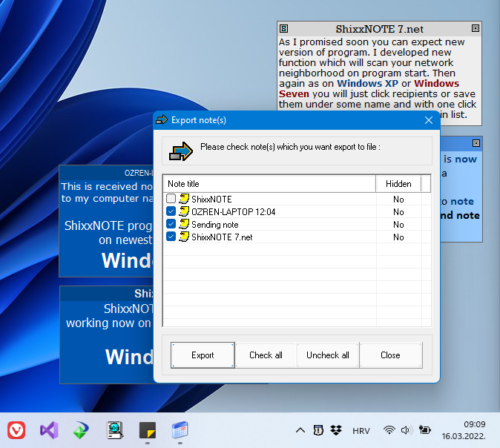500x448 pixels.
Task: Sort by Hidden column header
Action: [x=398, y=184]
